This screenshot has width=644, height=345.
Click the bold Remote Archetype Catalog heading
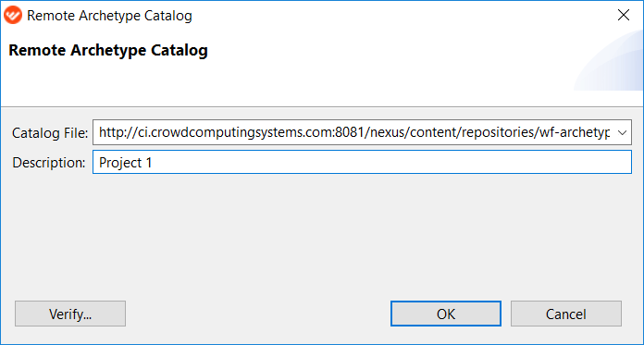tap(108, 51)
